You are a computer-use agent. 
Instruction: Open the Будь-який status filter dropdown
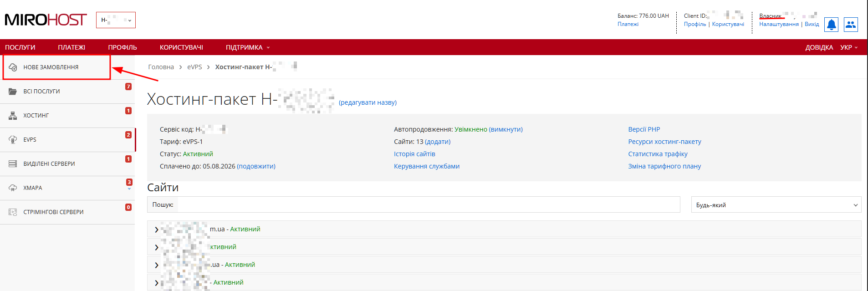point(776,205)
